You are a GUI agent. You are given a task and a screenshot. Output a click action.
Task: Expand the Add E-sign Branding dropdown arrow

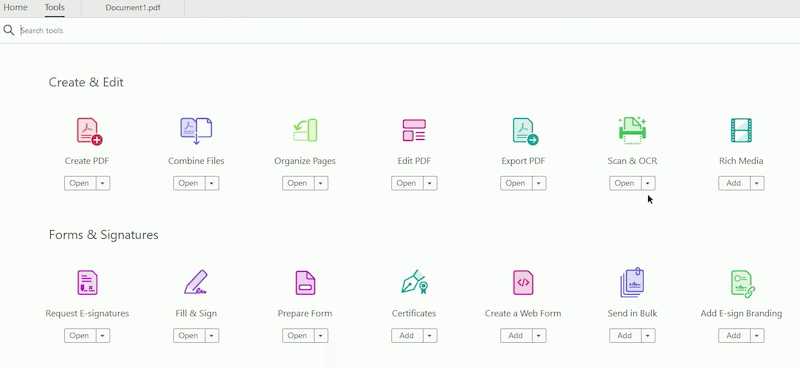[757, 336]
